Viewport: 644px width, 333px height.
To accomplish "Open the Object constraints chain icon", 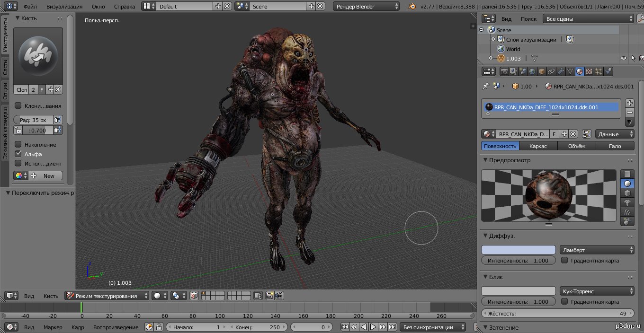I will [x=552, y=71].
